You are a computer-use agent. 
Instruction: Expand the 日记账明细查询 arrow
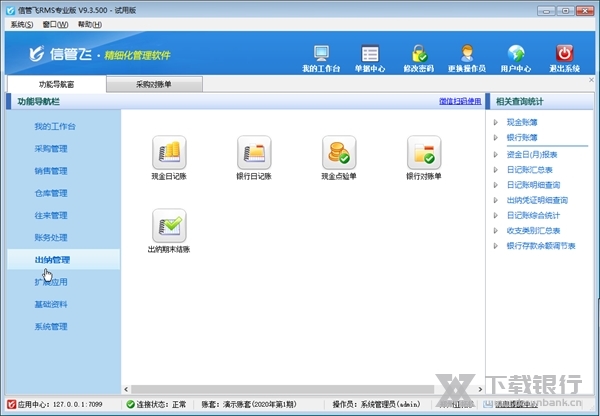pos(496,185)
